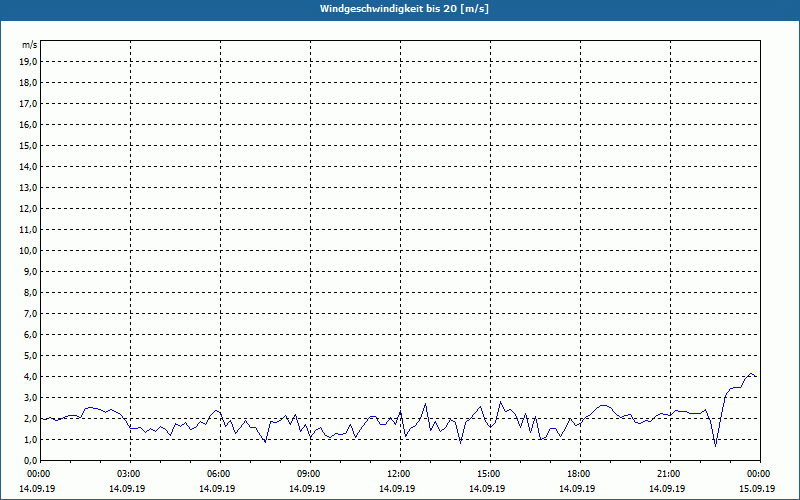Pick the '7,0' y-axis value
800x500 pixels.
(31, 313)
